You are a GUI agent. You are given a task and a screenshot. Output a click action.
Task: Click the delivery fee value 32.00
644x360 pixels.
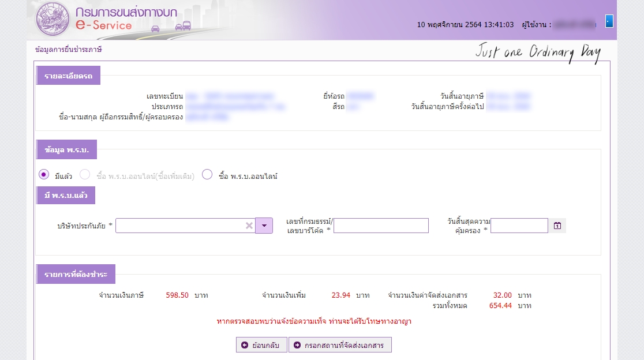[502, 295]
